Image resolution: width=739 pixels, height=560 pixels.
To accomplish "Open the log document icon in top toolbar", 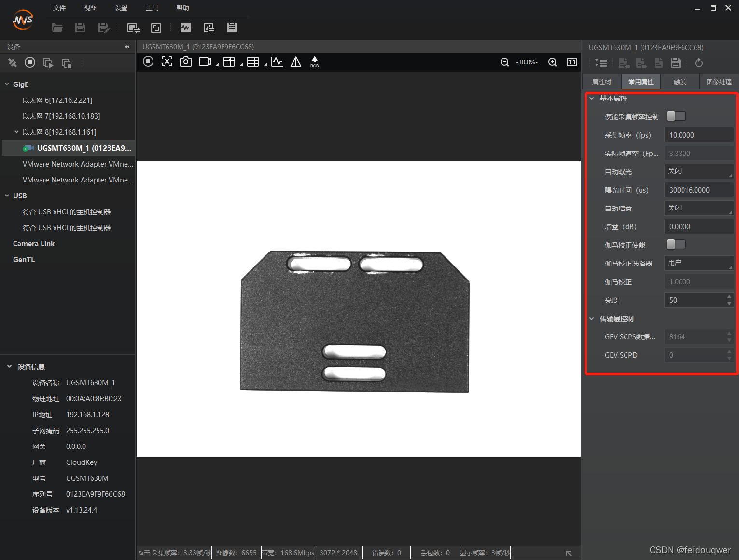I will coord(232,28).
